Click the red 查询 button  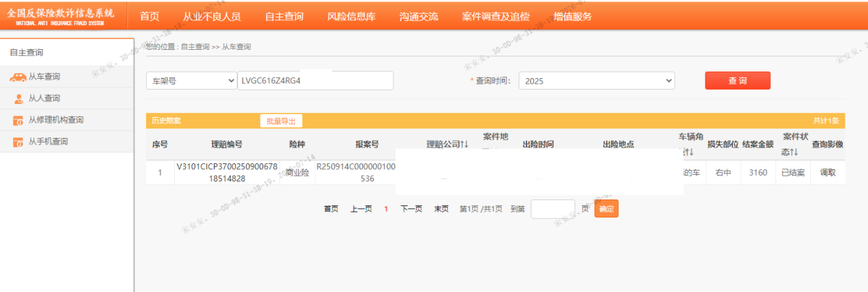[738, 80]
